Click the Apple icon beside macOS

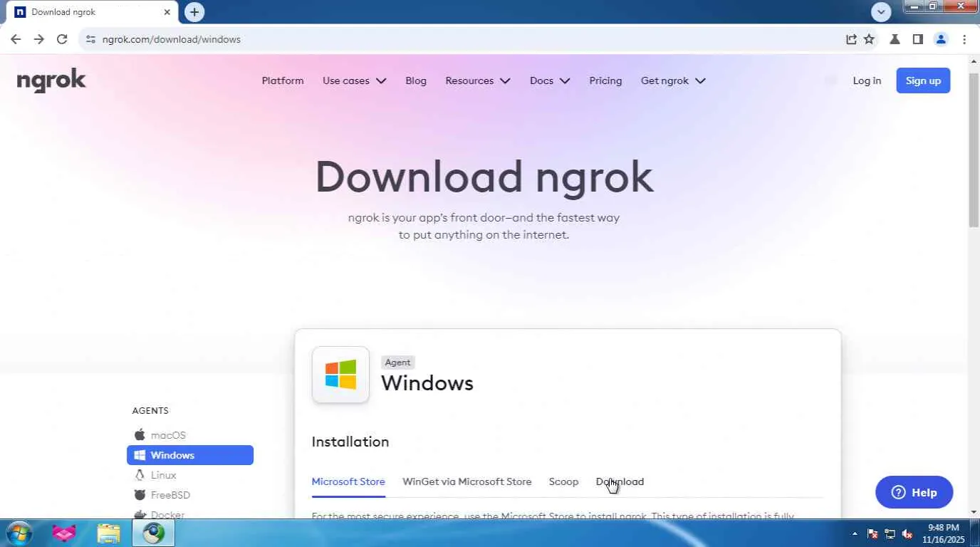pyautogui.click(x=140, y=434)
